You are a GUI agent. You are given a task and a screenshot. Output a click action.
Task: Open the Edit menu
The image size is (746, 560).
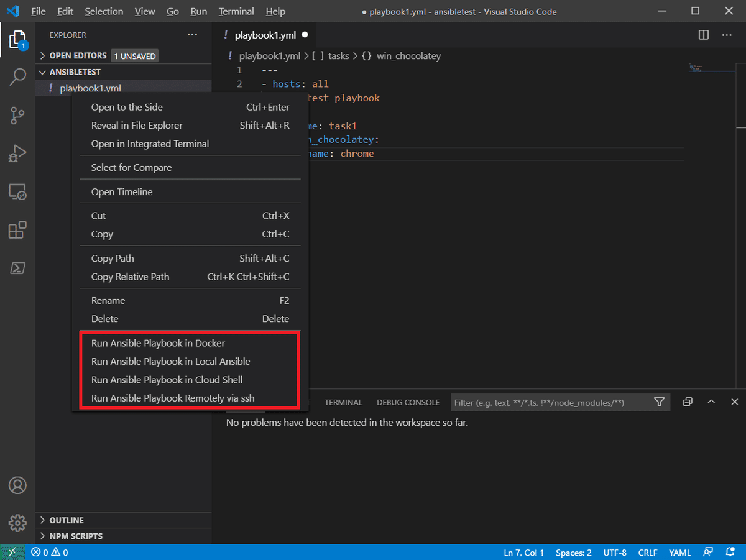[65, 11]
